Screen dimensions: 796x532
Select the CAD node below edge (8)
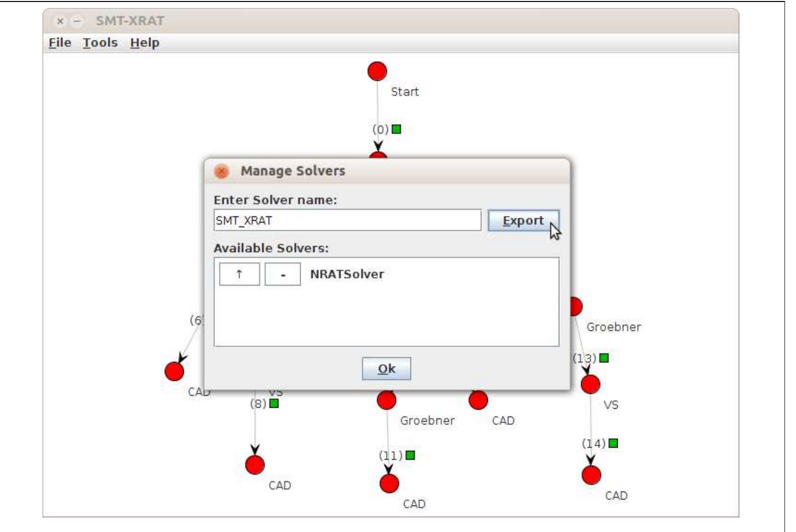(x=255, y=465)
